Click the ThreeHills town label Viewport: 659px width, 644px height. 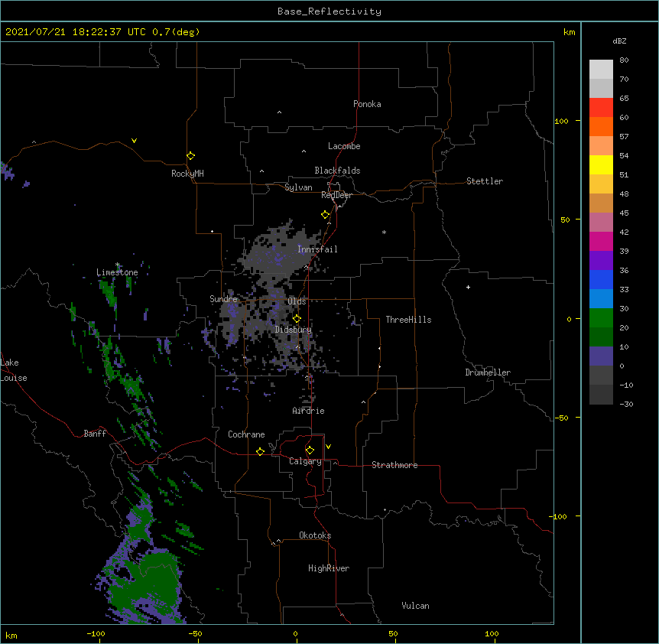tap(408, 320)
